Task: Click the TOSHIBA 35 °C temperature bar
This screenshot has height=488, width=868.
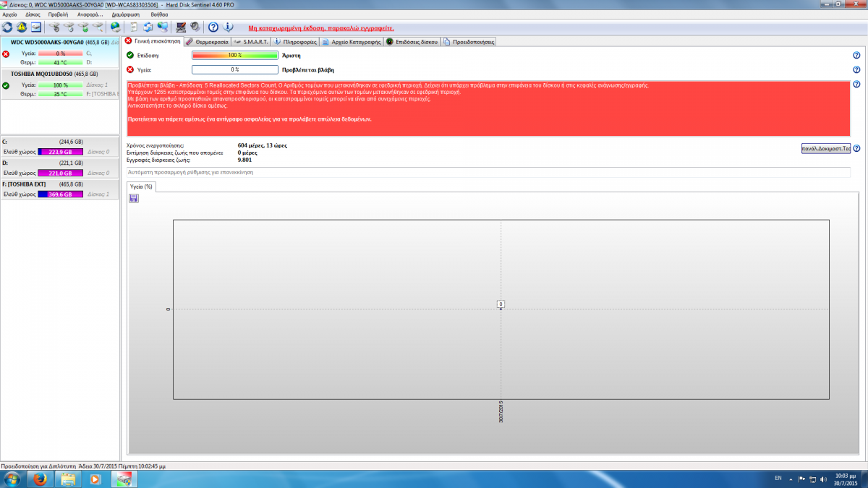Action: coord(60,94)
